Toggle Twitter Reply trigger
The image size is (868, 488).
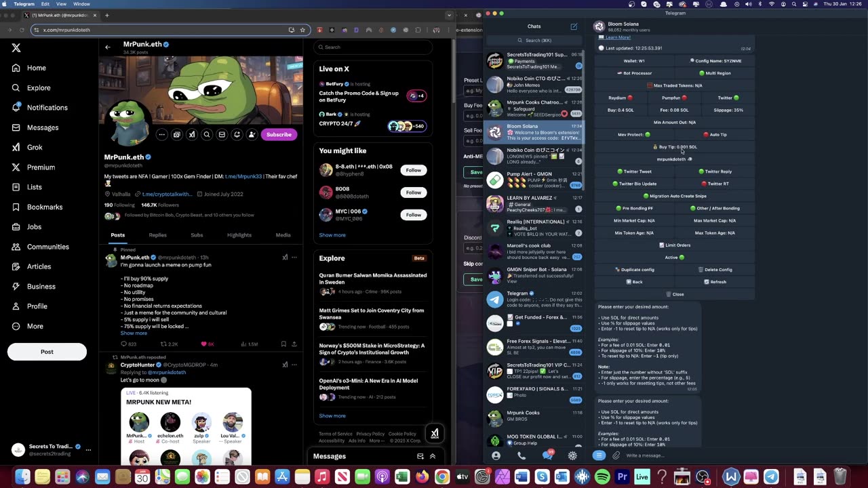715,171
